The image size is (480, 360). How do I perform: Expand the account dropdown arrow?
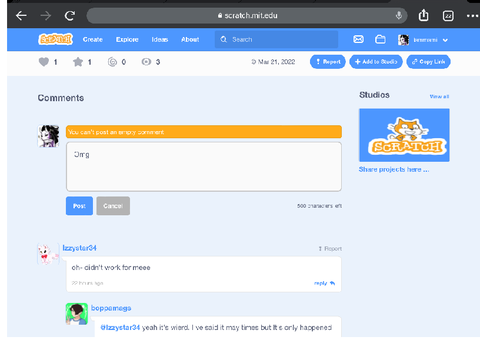point(445,40)
